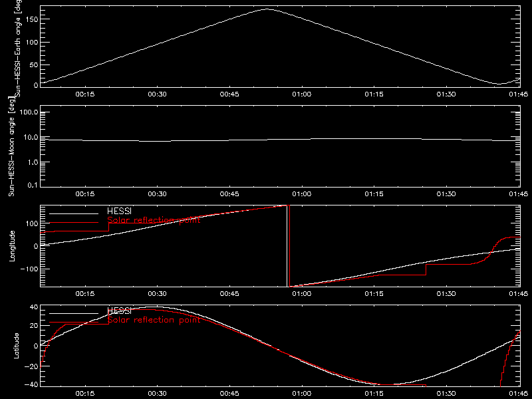This screenshot has width=532, height=399.
Task: Click 00:45 time label under Latitude plot
Action: point(229,393)
